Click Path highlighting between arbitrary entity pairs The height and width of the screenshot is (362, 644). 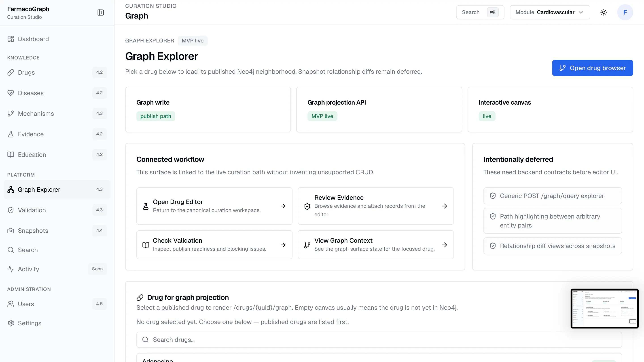point(553,221)
